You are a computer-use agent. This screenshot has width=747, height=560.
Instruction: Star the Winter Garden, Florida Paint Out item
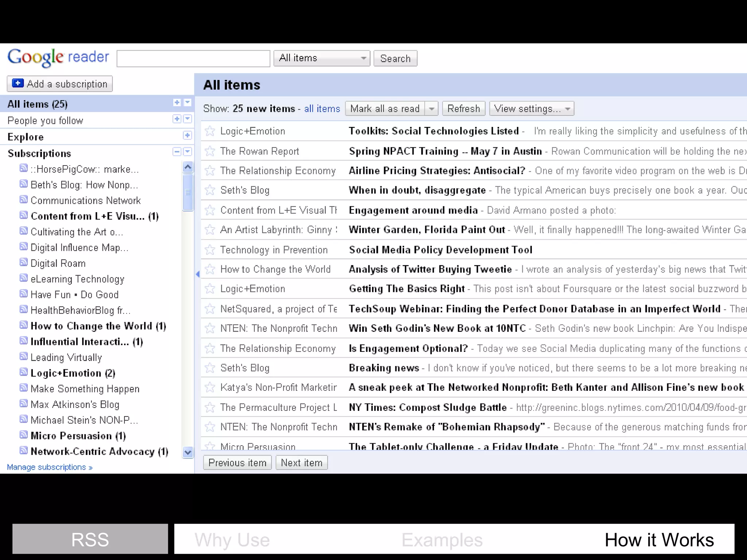coord(210,229)
